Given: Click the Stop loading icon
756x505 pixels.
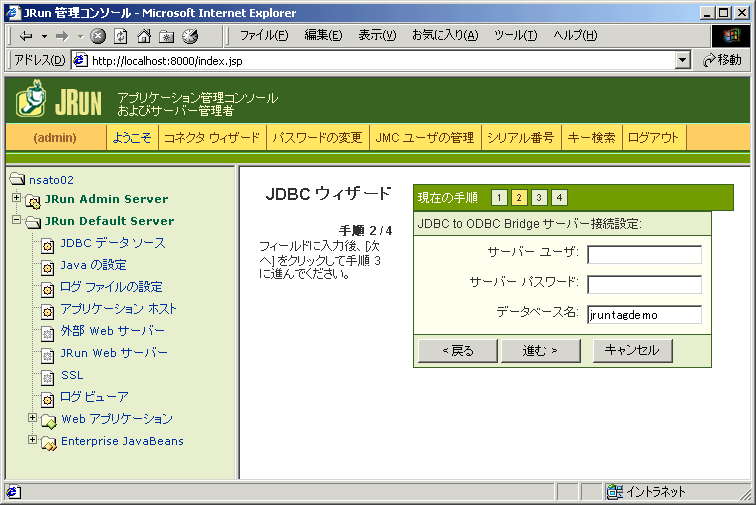Looking at the screenshot, I should click(98, 36).
